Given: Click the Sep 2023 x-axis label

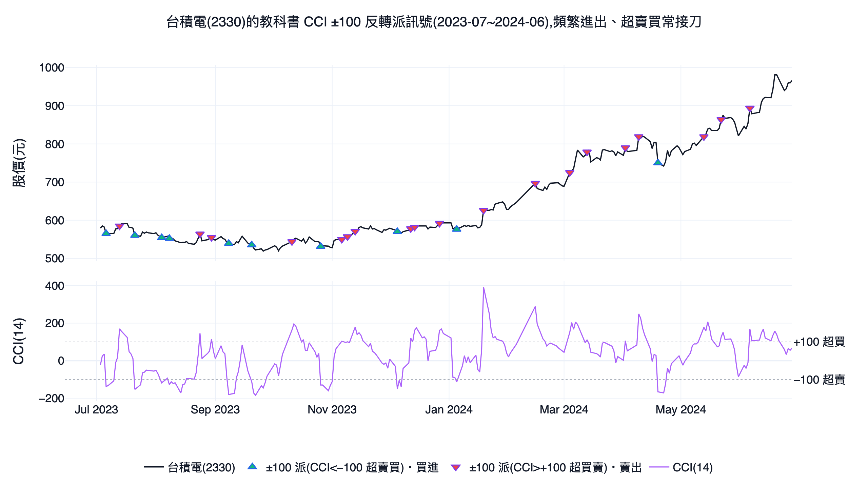Looking at the screenshot, I should 215,410.
